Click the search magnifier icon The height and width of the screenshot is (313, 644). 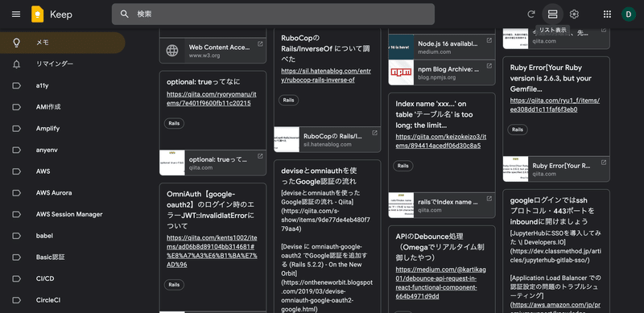125,14
